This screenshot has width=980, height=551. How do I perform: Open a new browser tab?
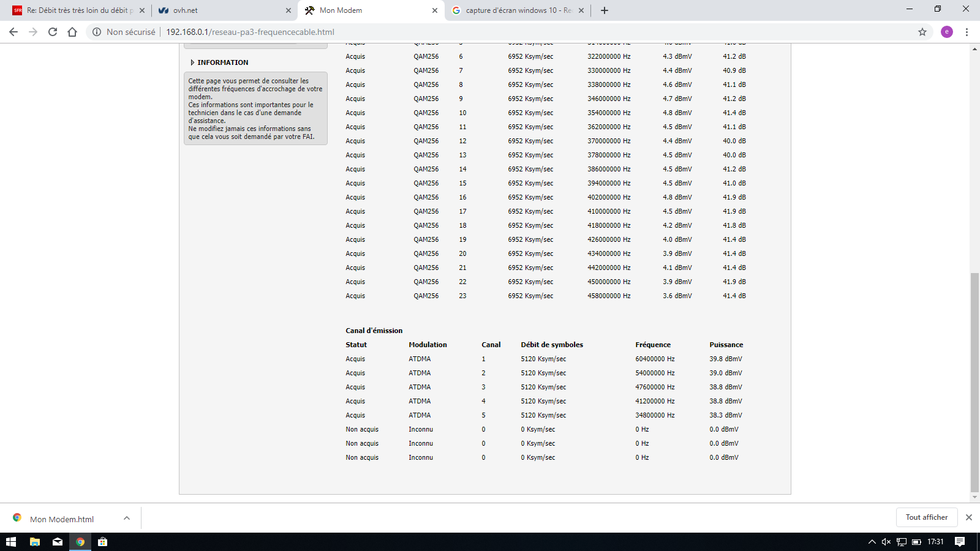[x=604, y=10]
